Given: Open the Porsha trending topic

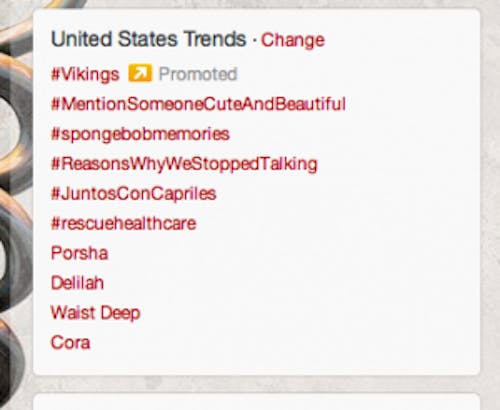Looking at the screenshot, I should [80, 253].
